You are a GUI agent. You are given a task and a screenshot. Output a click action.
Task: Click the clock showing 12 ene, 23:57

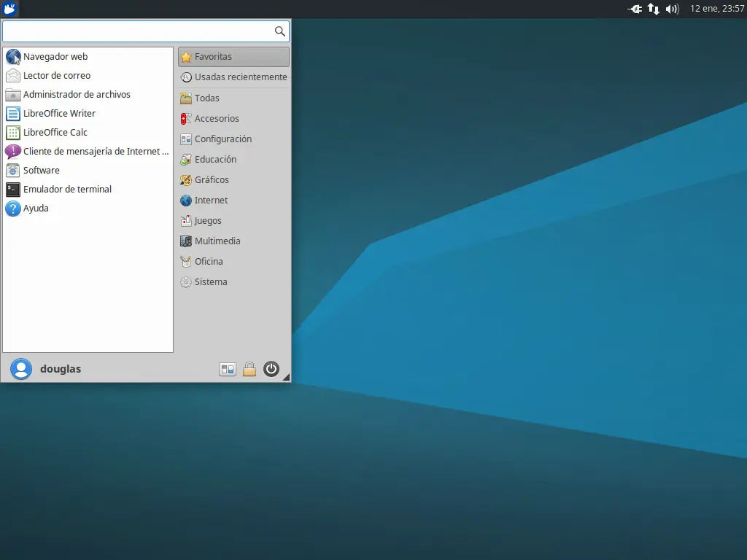pos(717,9)
